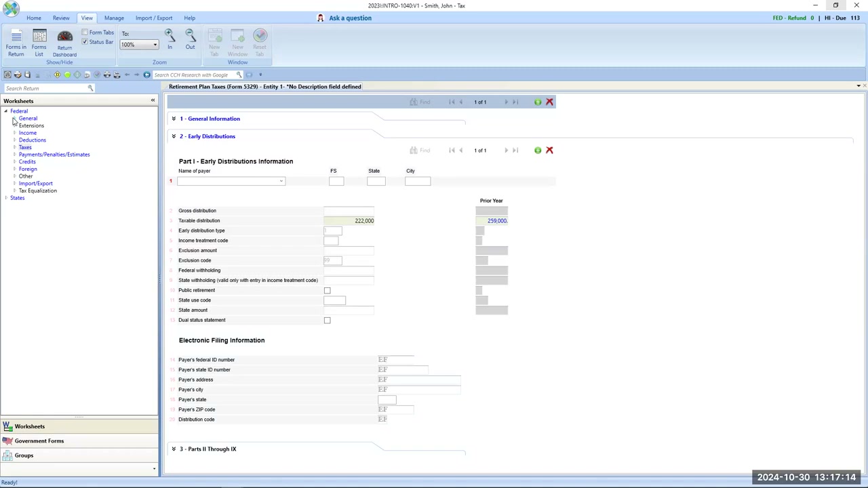The height and width of the screenshot is (488, 868).
Task: Go to last early distribution record
Action: point(515,150)
